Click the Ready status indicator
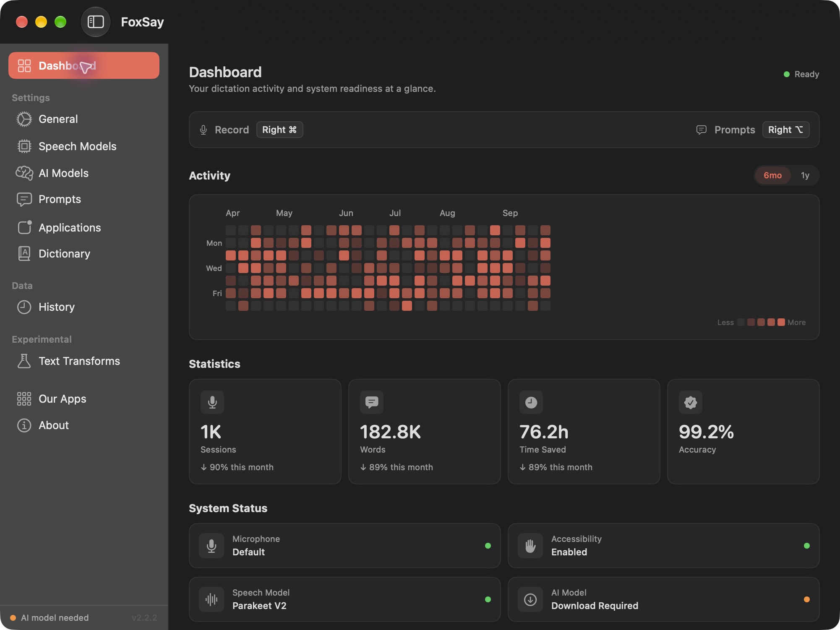This screenshot has height=630, width=840. click(x=801, y=74)
